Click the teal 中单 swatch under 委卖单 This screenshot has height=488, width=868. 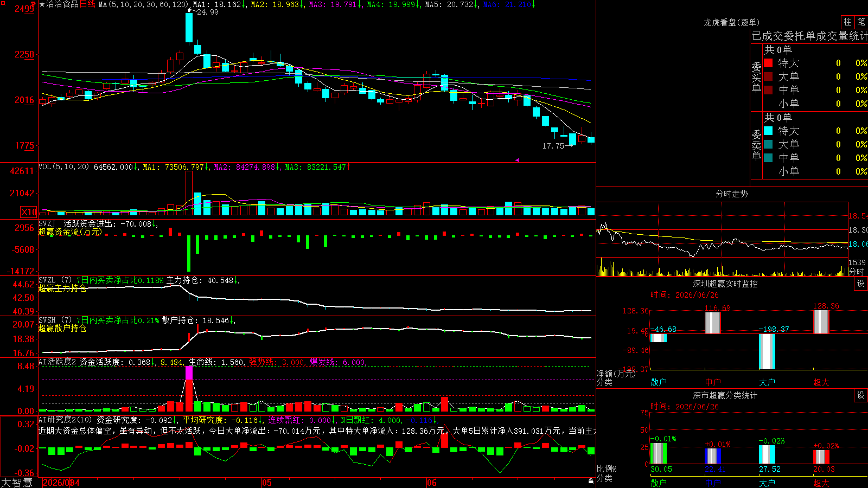click(768, 158)
